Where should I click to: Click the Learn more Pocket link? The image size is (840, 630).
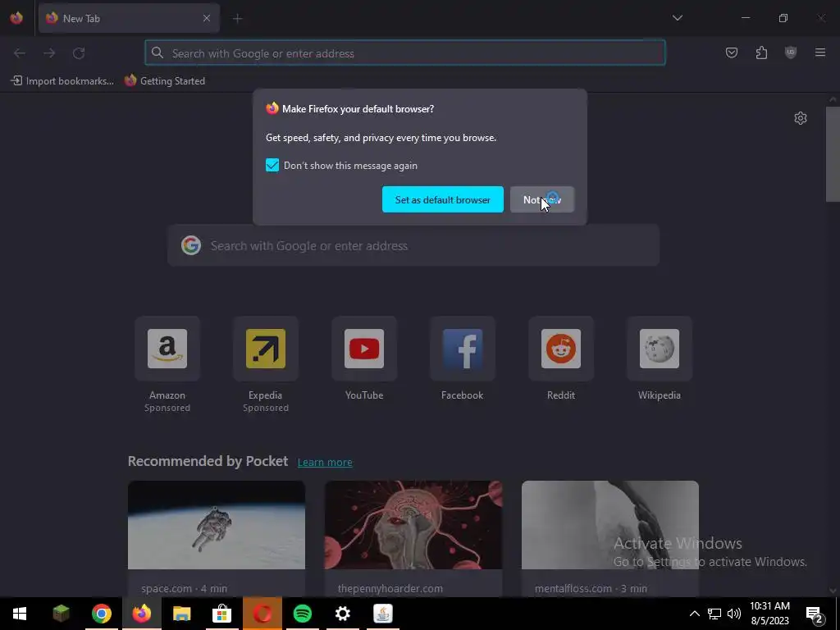(x=325, y=463)
